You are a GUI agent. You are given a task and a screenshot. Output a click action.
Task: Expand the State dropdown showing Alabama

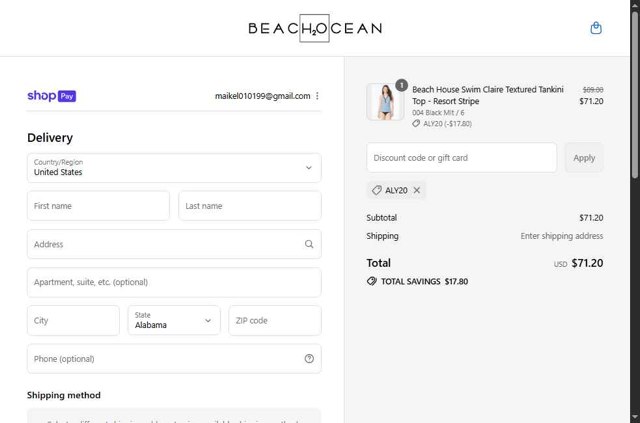pos(174,321)
